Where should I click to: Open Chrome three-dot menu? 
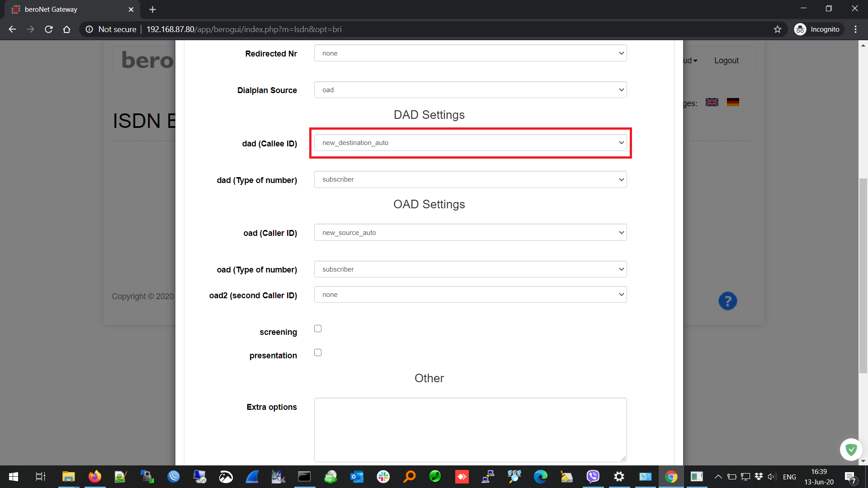[855, 29]
